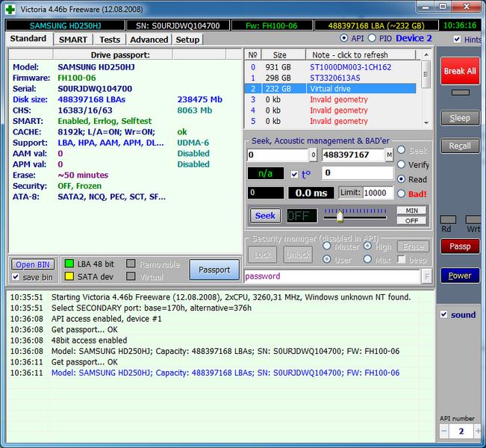
Task: Click the LBA 48 bit green indicator
Action: (69, 264)
